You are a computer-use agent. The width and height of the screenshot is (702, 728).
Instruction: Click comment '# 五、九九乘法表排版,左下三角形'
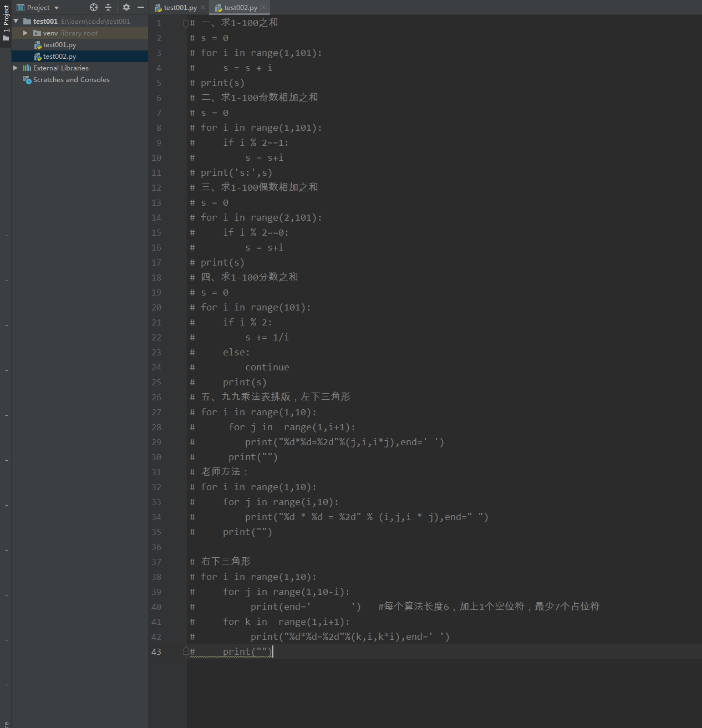pyautogui.click(x=270, y=397)
